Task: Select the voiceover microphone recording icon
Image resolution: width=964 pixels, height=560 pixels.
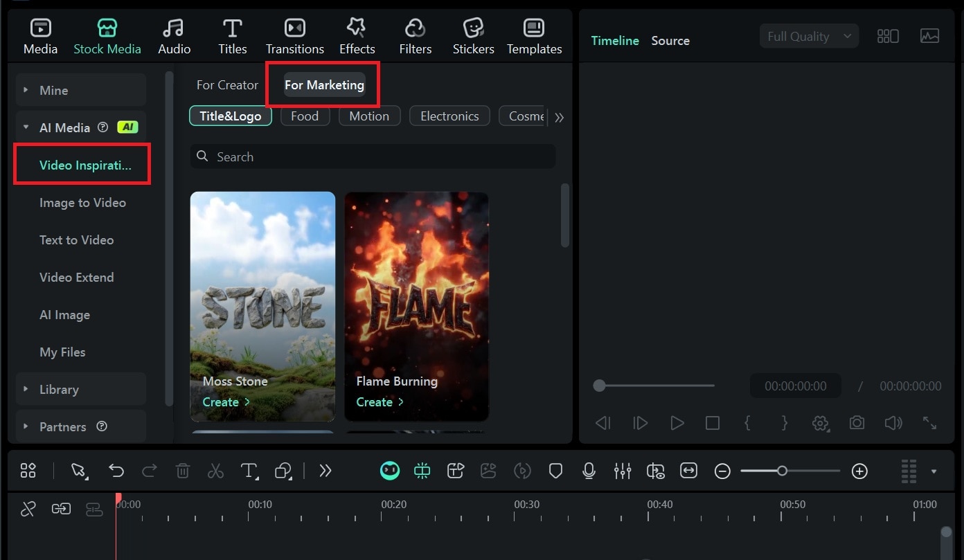Action: [589, 471]
